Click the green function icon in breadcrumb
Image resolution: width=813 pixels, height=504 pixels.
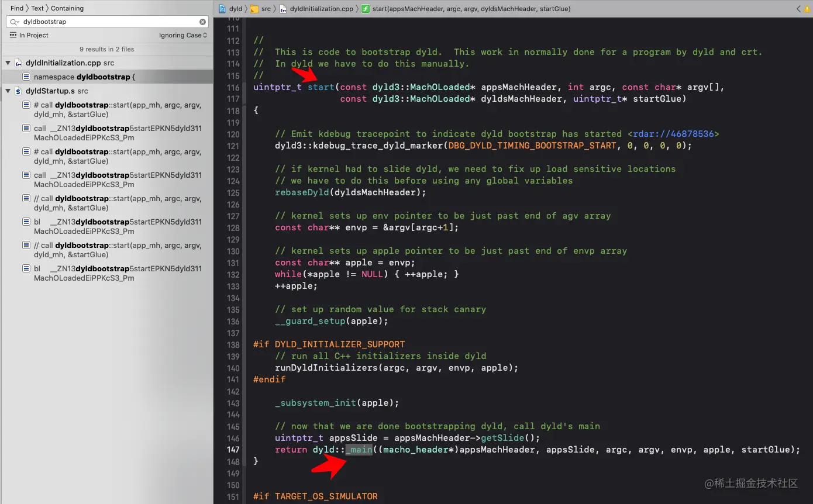coord(366,9)
